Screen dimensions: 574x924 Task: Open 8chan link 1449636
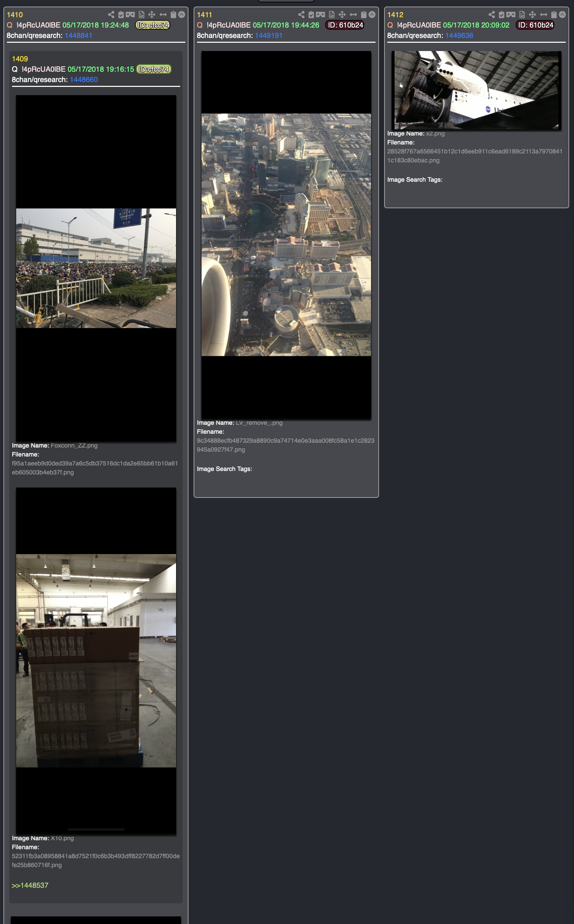coord(459,35)
